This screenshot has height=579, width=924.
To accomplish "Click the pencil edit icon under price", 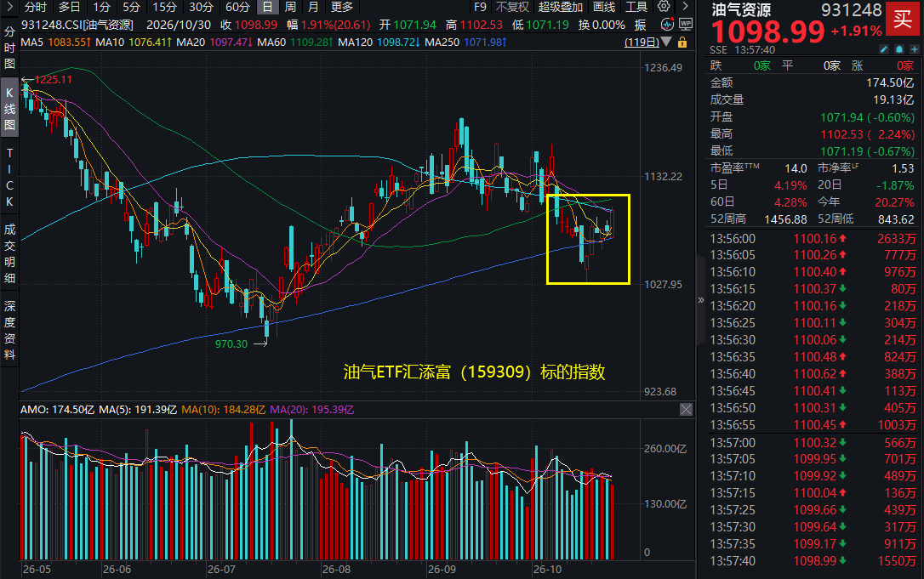I will coord(884,50).
